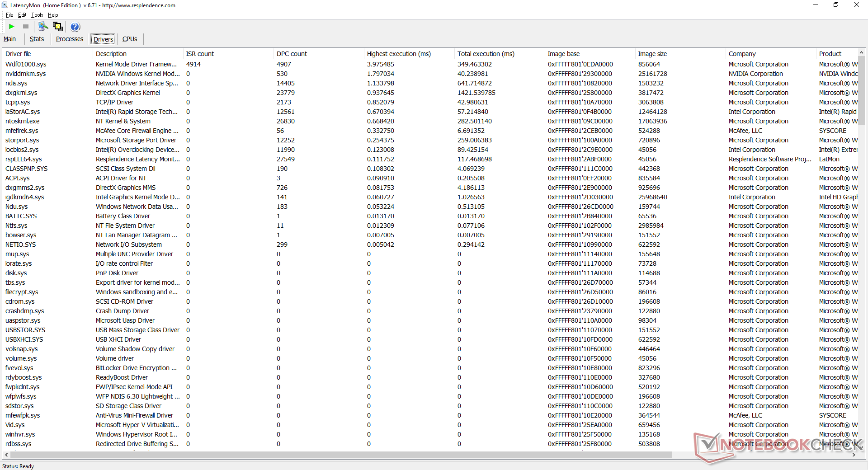This screenshot has width=868, height=470.
Task: Click the SD Storage Class Driver description
Action: coord(128,406)
